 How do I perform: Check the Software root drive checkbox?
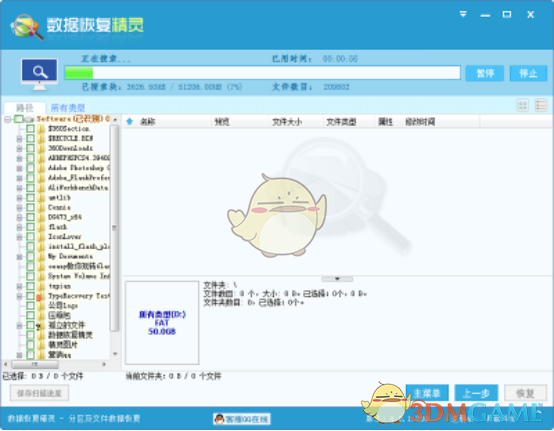tap(19, 119)
